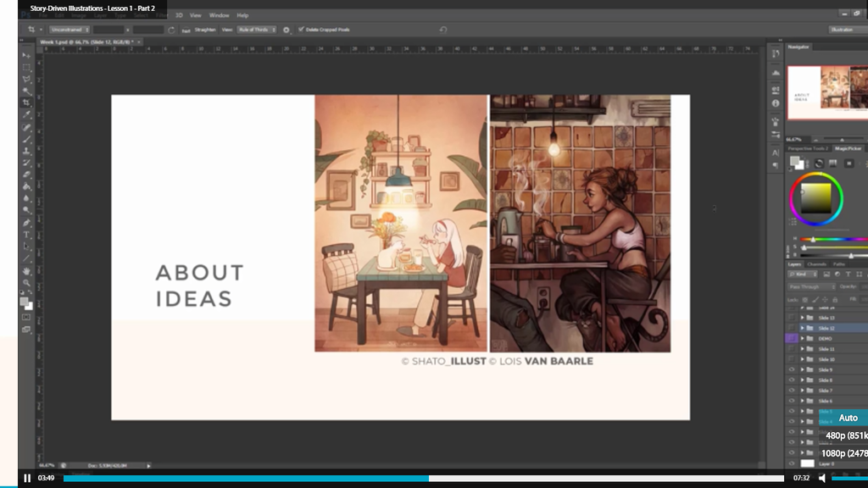The image size is (868, 488).
Task: Open the Rule of Thirds view dropdown
Action: point(257,30)
